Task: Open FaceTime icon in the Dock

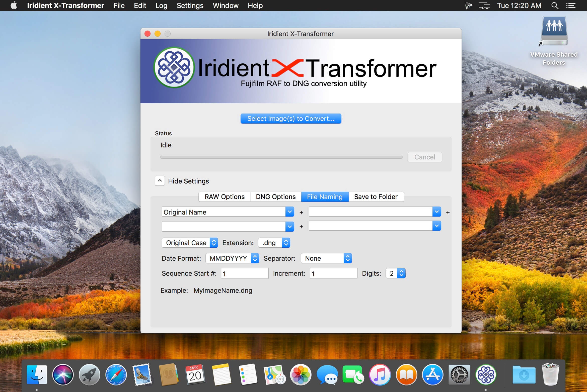Action: [353, 375]
